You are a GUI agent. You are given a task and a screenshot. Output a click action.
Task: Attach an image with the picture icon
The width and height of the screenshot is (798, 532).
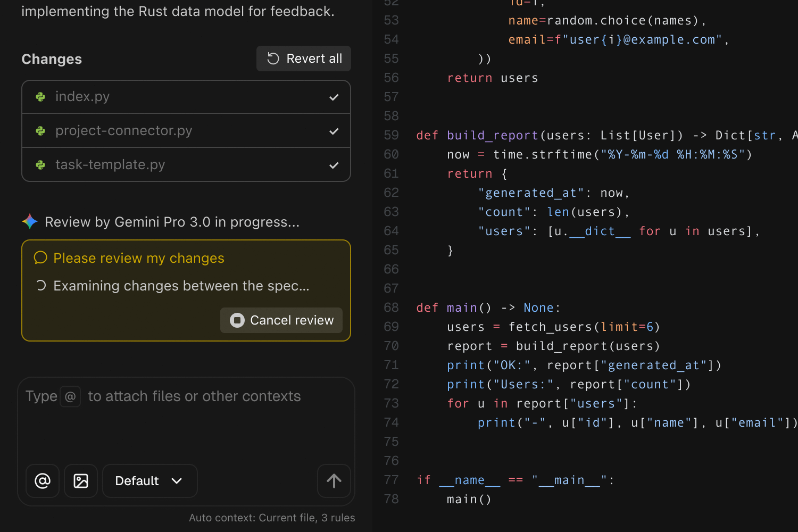tap(81, 481)
